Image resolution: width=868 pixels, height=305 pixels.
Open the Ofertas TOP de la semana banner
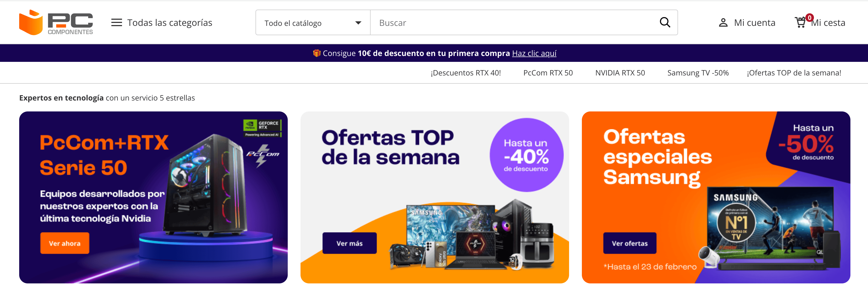434,197
